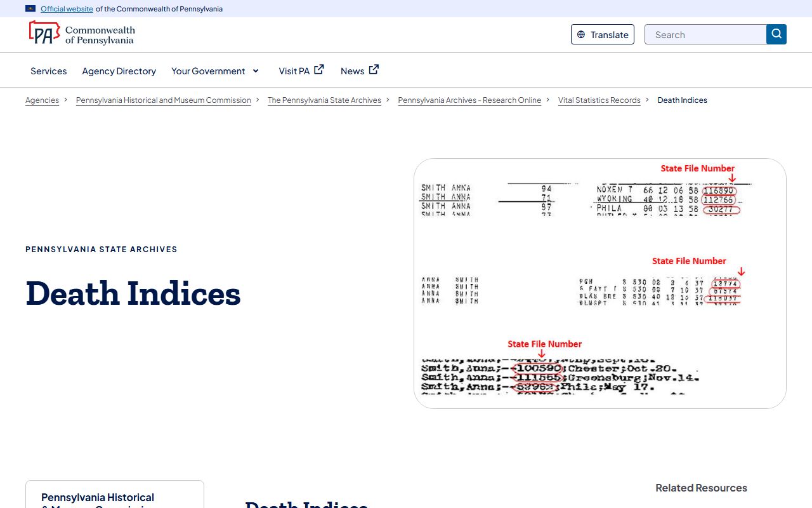812x508 pixels.
Task: Open the Official website link
Action: click(x=67, y=9)
